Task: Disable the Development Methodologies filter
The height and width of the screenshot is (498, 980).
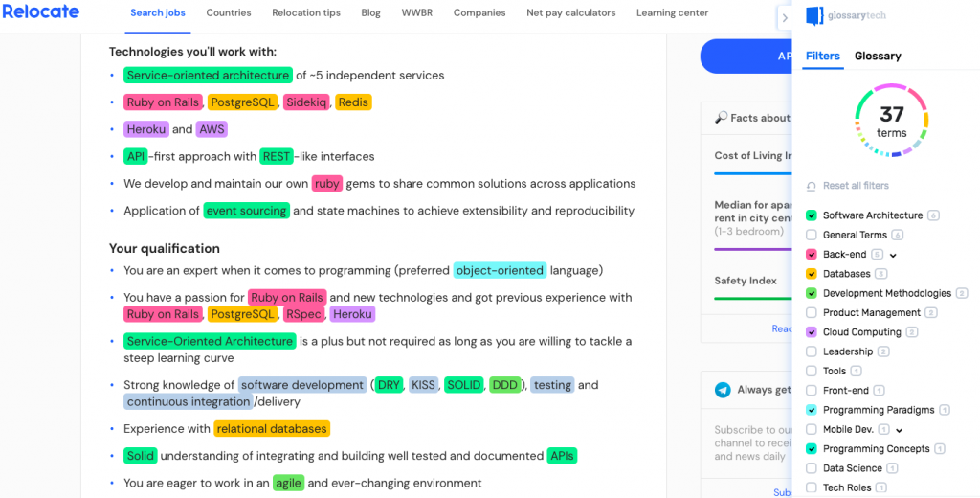Action: click(x=812, y=293)
